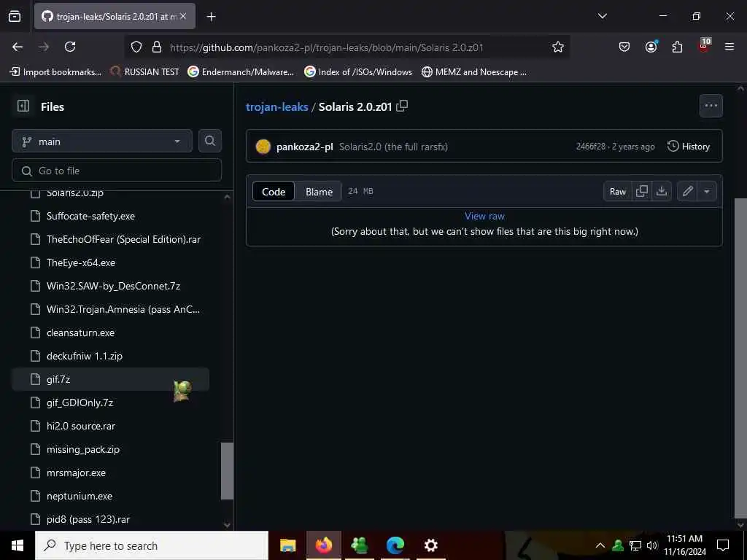Reload the page

point(70,47)
